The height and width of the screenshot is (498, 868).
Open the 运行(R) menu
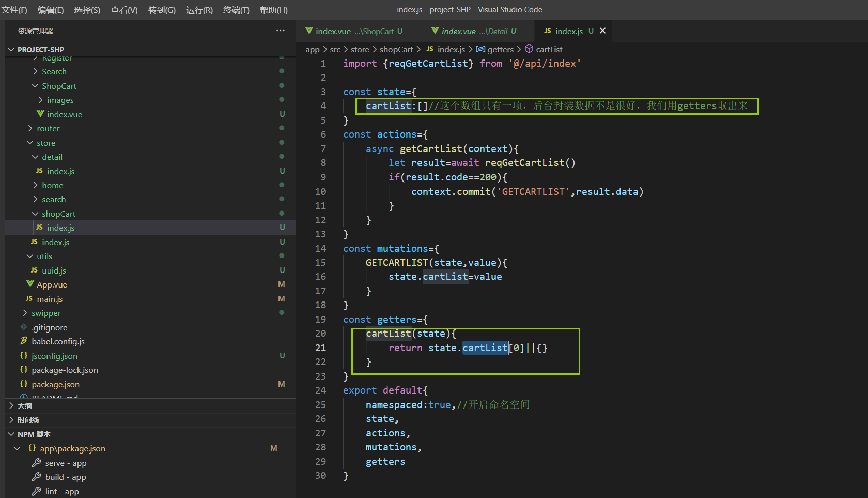click(x=199, y=10)
